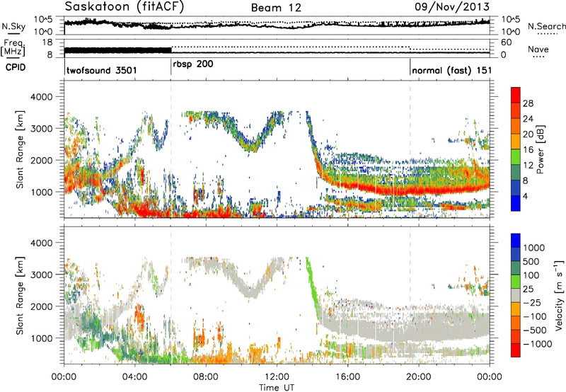
Task: Click the "16" label on the Power colorbar
Action: coord(528,149)
